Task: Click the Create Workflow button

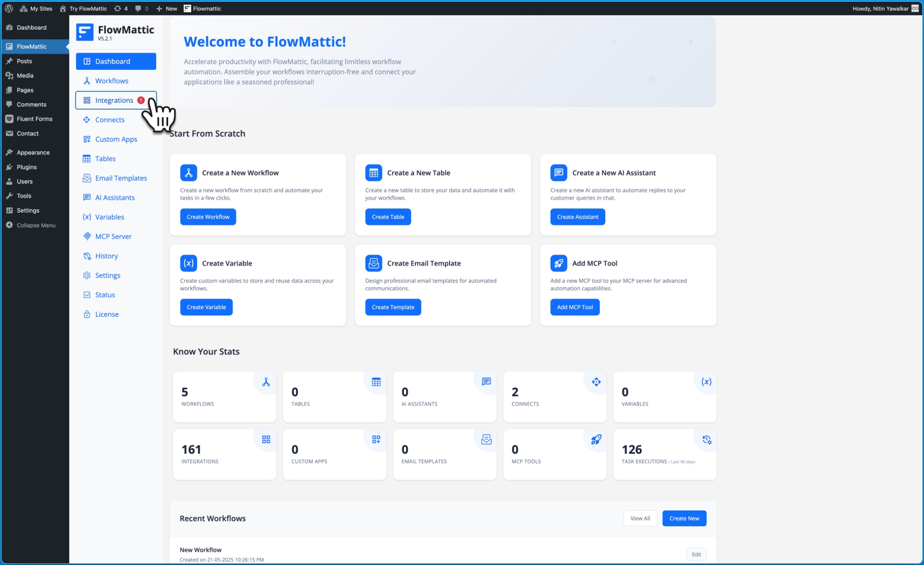Action: tap(208, 217)
